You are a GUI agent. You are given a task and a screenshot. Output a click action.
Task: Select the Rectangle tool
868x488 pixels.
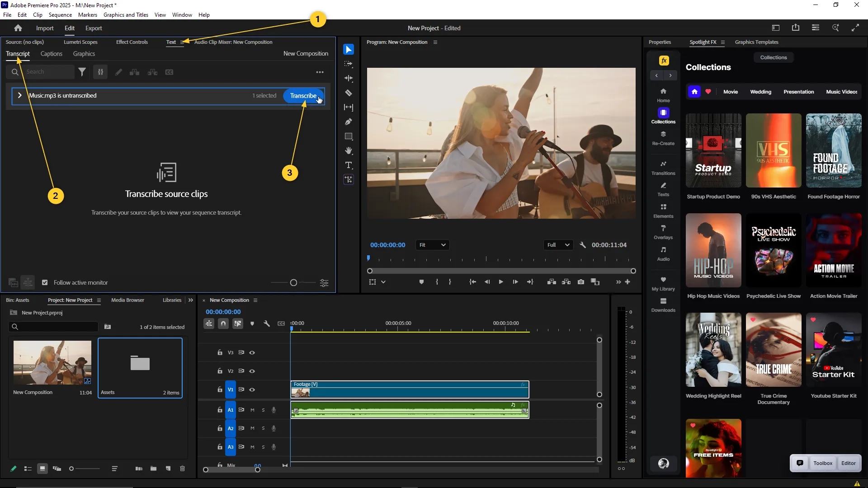pos(349,136)
